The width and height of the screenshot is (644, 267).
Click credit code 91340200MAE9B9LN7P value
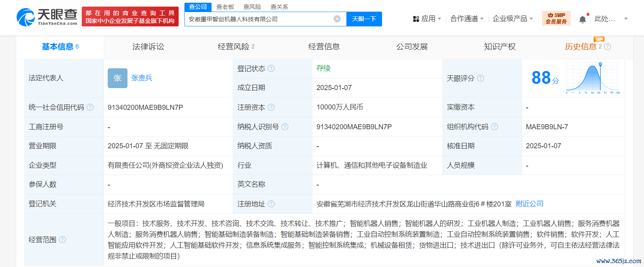coord(145,107)
